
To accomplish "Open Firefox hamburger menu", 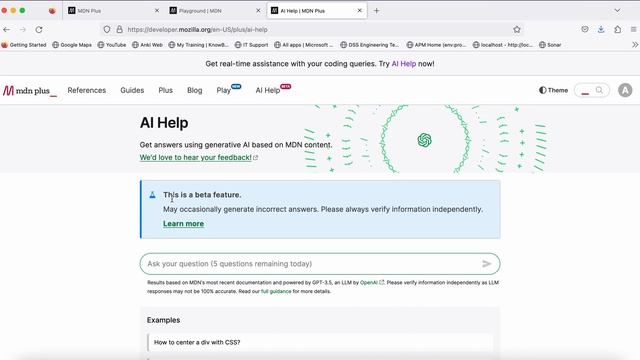I will 633,29.
